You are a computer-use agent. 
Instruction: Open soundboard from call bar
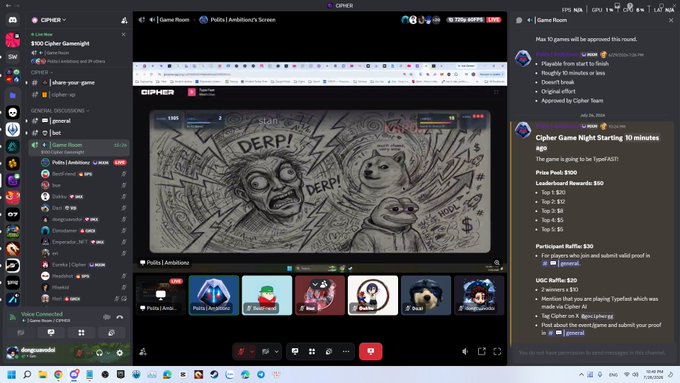329,351
